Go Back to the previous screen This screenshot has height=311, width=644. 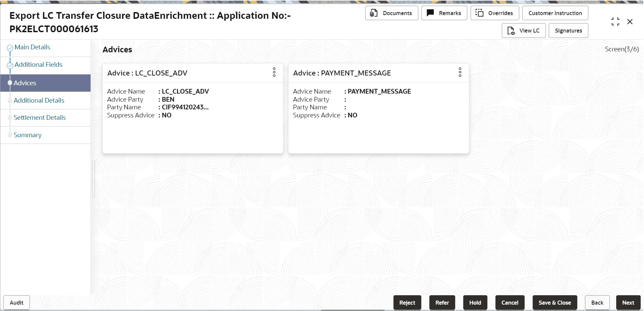(x=597, y=303)
